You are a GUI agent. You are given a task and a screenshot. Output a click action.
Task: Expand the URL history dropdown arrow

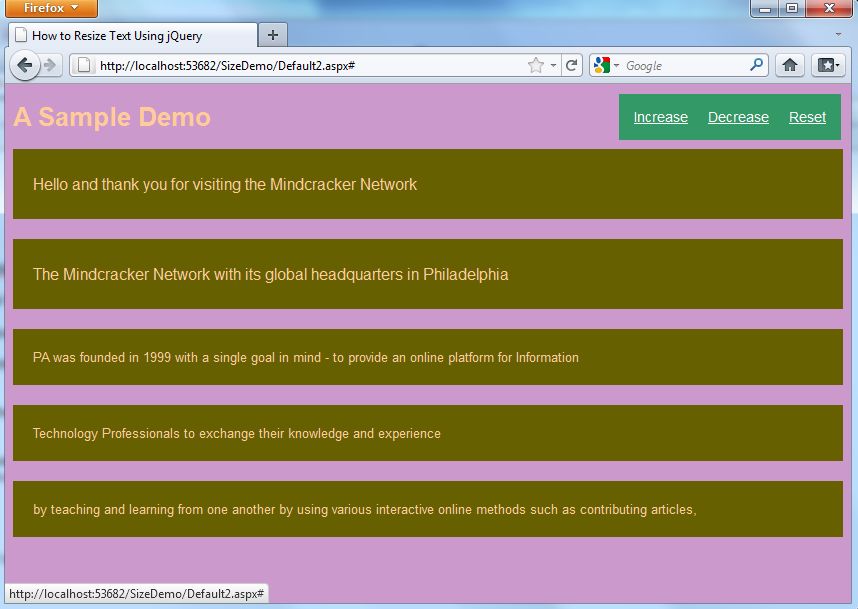coord(554,66)
